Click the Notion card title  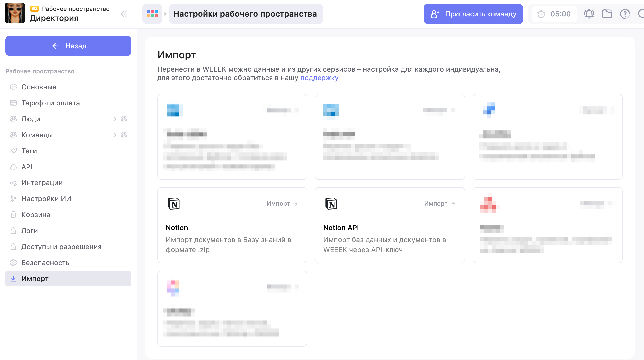(x=177, y=228)
